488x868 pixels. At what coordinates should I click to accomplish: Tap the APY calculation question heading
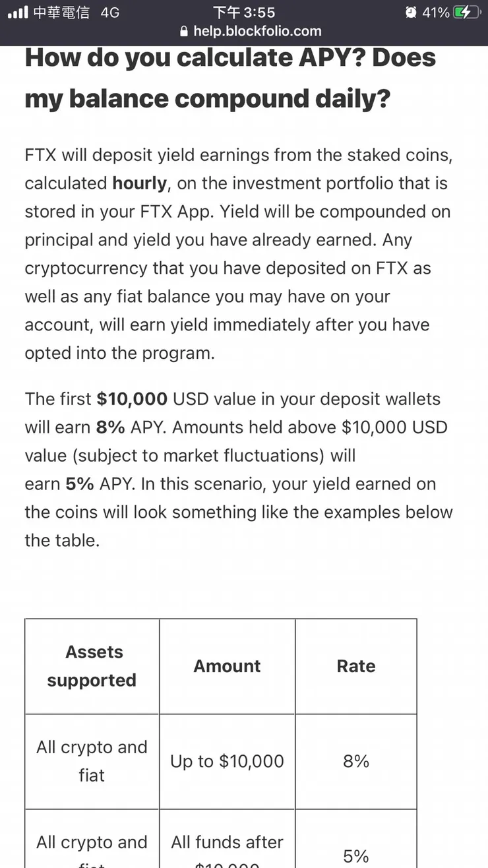[x=230, y=78]
